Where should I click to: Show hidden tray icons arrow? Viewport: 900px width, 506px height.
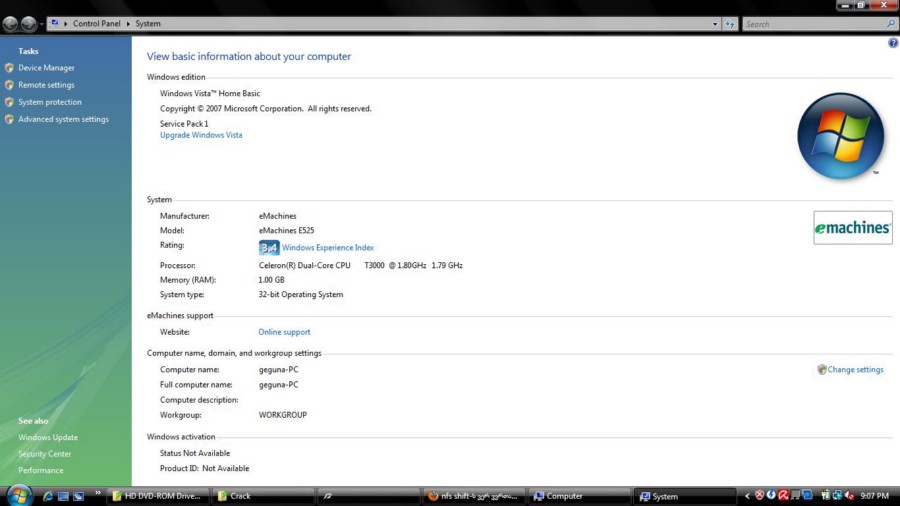[x=747, y=496]
